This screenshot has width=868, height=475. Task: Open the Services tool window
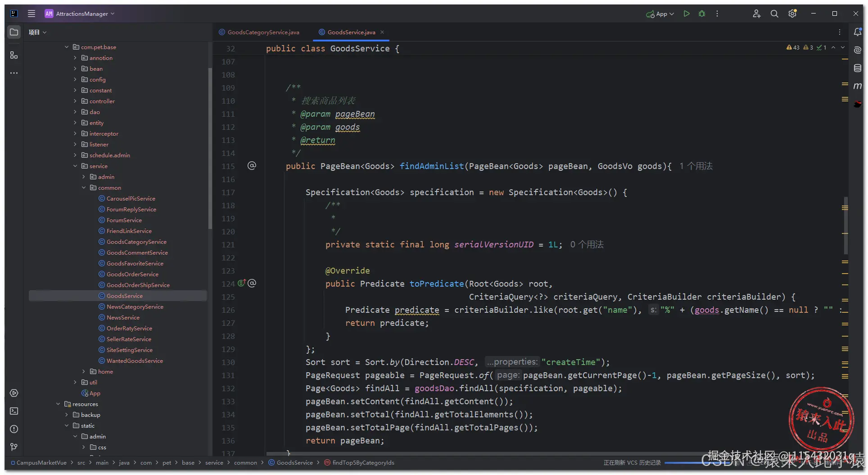[x=14, y=393]
